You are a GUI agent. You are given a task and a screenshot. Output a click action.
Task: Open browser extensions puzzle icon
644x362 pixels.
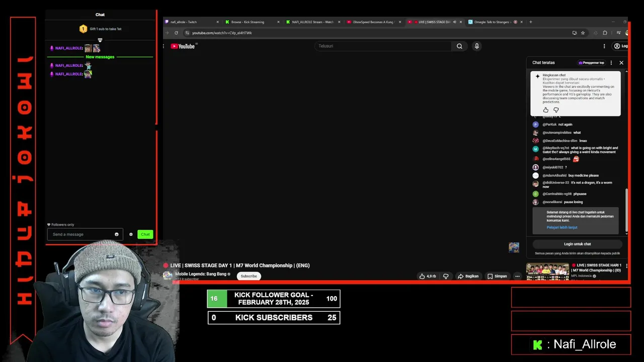[x=605, y=33]
